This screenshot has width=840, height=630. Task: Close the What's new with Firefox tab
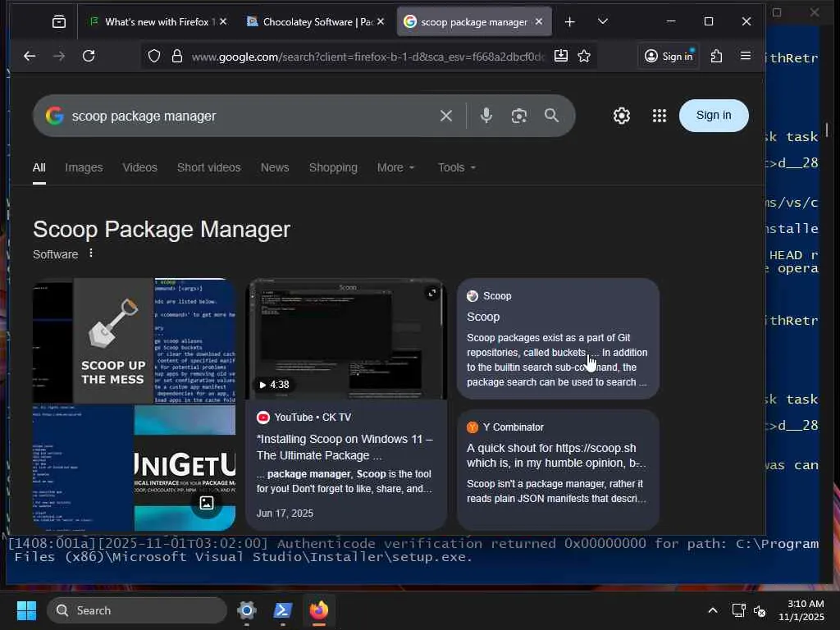point(223,21)
